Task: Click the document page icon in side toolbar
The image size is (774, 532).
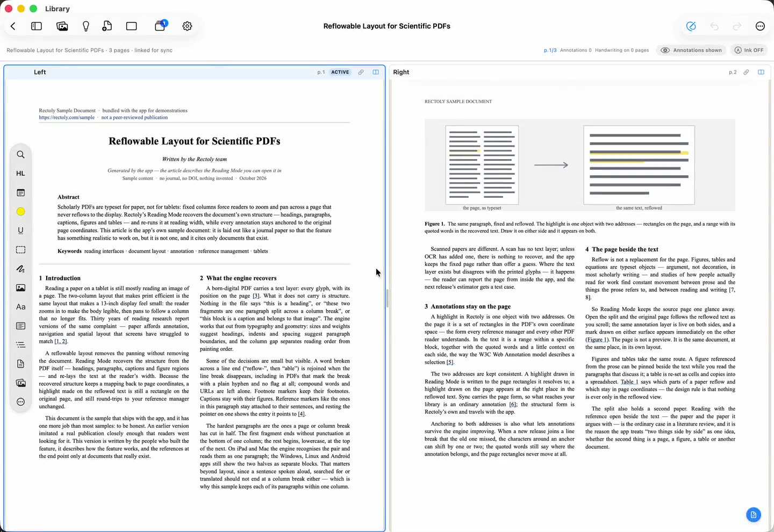Action: coord(20,364)
